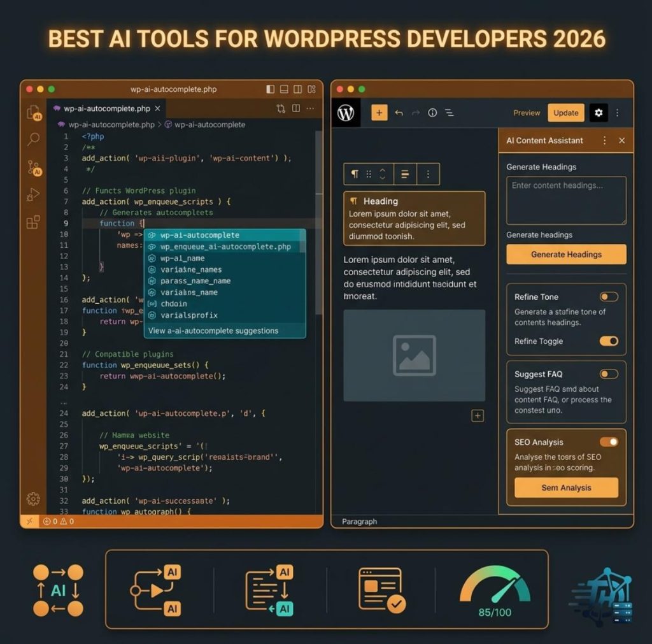The width and height of the screenshot is (652, 644).
Task: Click the Lorem ipsum paragraph below Heading block
Action: pyautogui.click(x=410, y=278)
